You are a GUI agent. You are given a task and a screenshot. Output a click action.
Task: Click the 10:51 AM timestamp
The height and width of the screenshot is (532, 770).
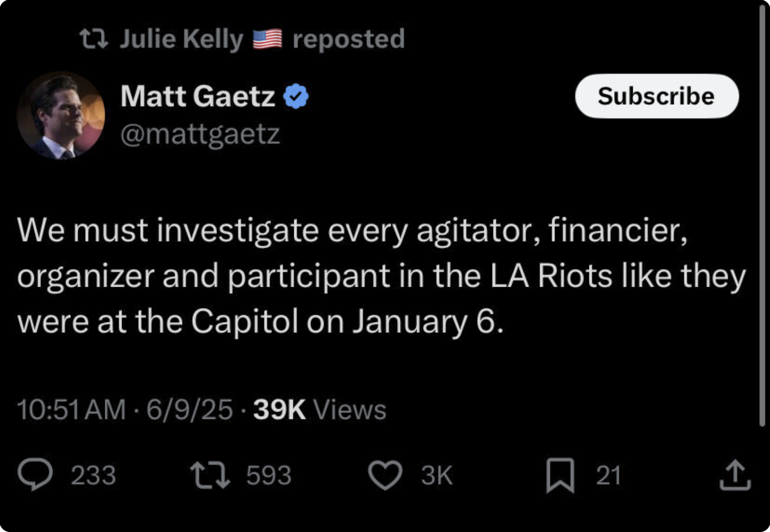pyautogui.click(x=71, y=410)
